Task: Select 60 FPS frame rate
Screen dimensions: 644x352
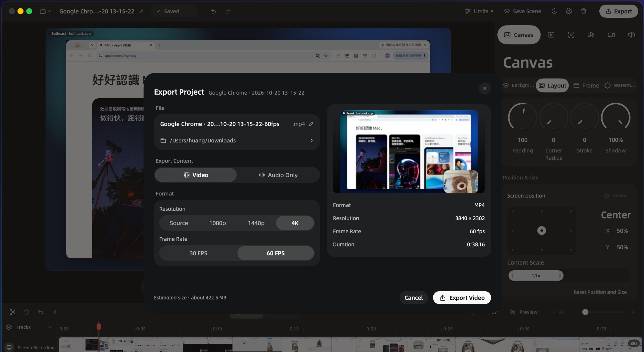Action: (x=276, y=253)
